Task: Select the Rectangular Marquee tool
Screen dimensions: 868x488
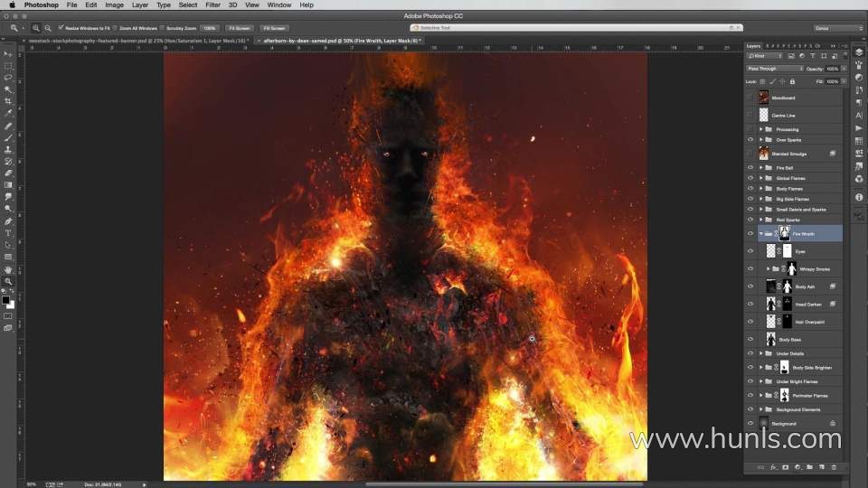Action: pyautogui.click(x=8, y=66)
